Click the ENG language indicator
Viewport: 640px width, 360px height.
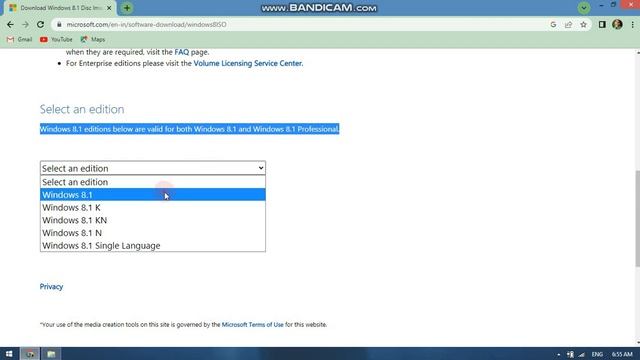597,354
